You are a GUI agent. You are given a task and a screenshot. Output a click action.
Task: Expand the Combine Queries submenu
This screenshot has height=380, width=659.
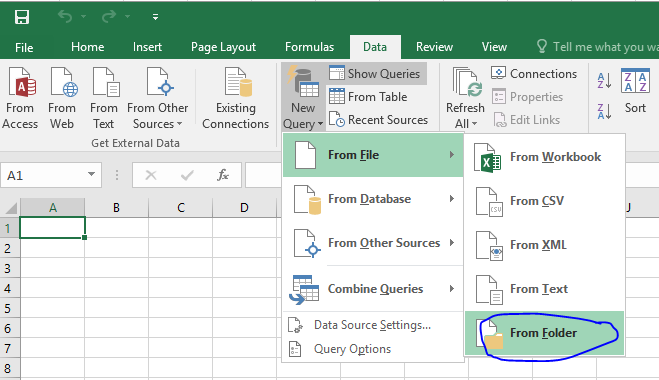click(x=373, y=288)
